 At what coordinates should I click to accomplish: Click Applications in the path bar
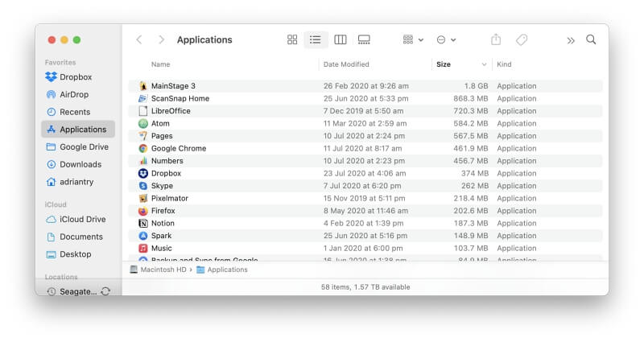(222, 270)
